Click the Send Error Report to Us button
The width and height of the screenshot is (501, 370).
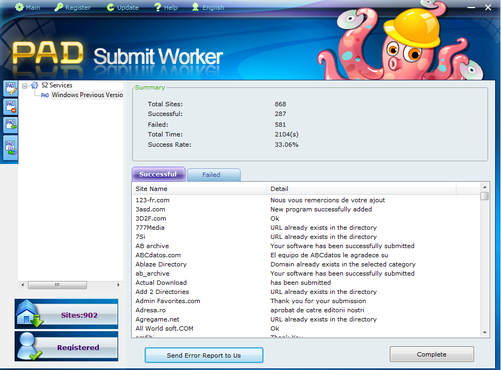point(204,355)
